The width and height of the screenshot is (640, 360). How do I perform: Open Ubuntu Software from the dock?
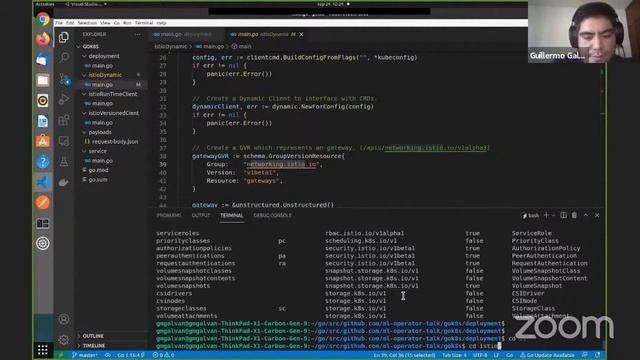[x=43, y=141]
